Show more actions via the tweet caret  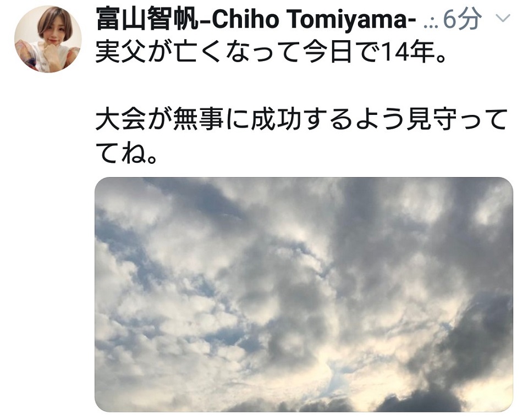coord(503,18)
